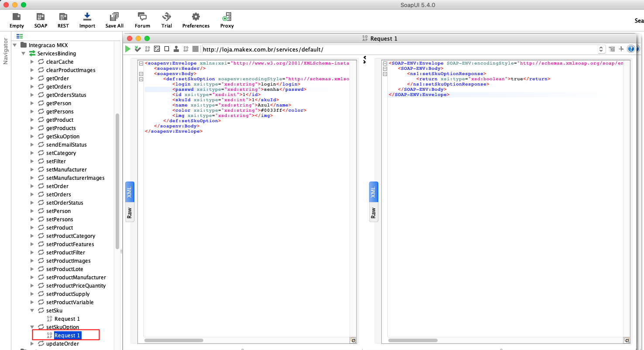Click the New REST project icon
This screenshot has width=644, height=350.
[63, 20]
